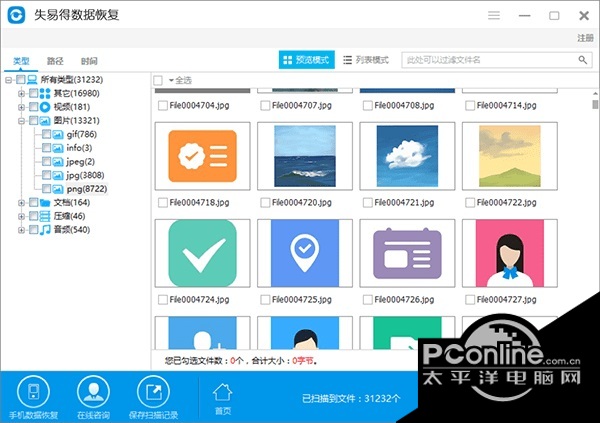Image resolution: width=600 pixels, height=423 pixels.
Task: Click the File0004707.jpg file name
Action: click(x=302, y=105)
